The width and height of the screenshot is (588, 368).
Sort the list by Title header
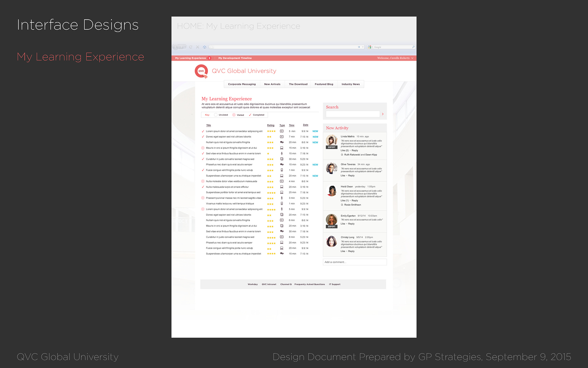pyautogui.click(x=209, y=125)
